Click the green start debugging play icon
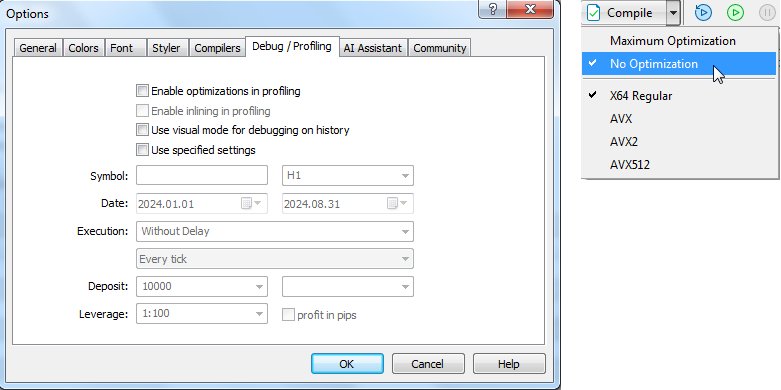Viewport: 781px width, 390px height. click(x=735, y=12)
